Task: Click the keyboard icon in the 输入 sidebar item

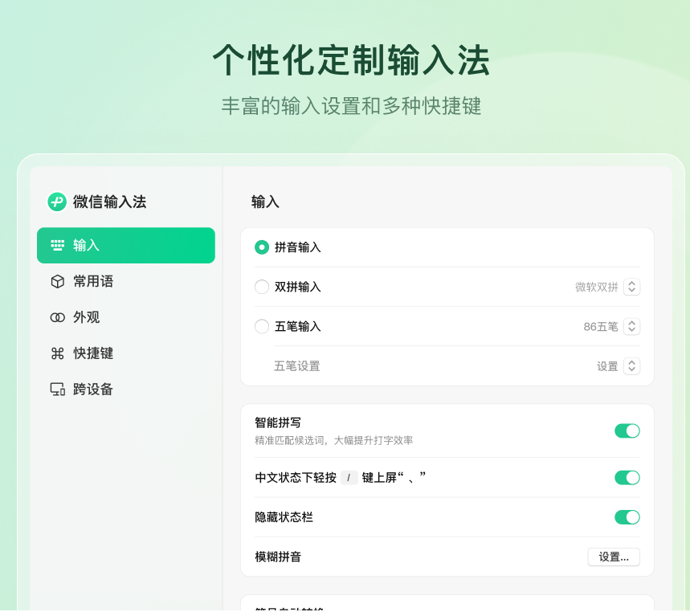Action: coord(58,245)
